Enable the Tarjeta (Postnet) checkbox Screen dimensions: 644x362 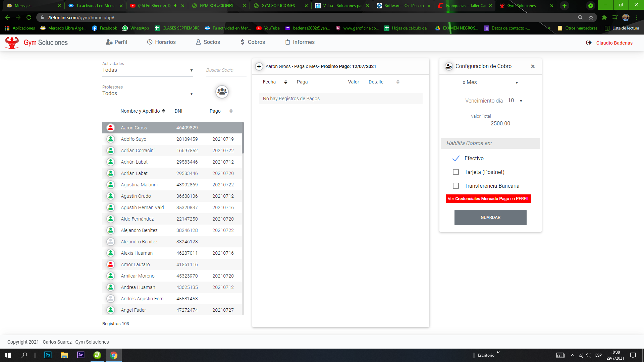coord(456,172)
